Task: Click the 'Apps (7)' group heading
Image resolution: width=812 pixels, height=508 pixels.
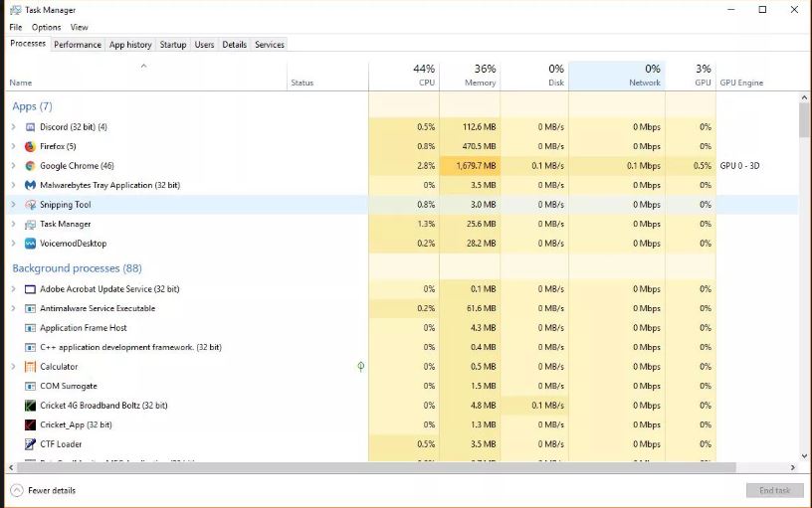Action: pos(32,106)
